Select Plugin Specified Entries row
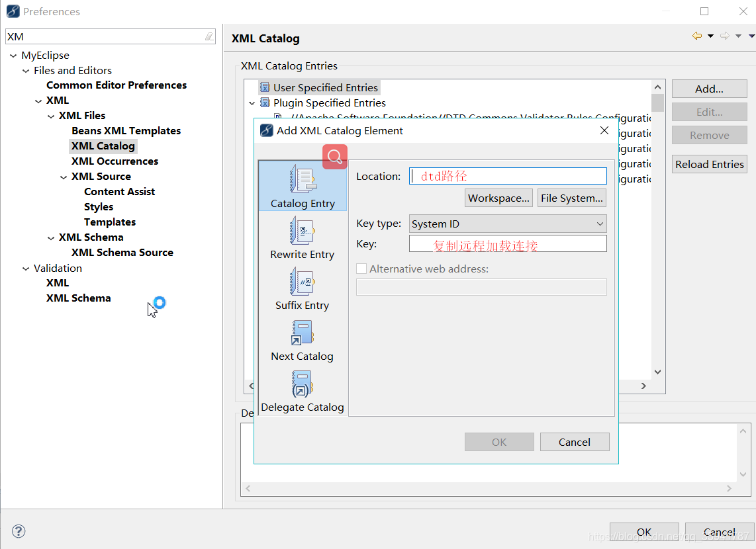 tap(323, 103)
